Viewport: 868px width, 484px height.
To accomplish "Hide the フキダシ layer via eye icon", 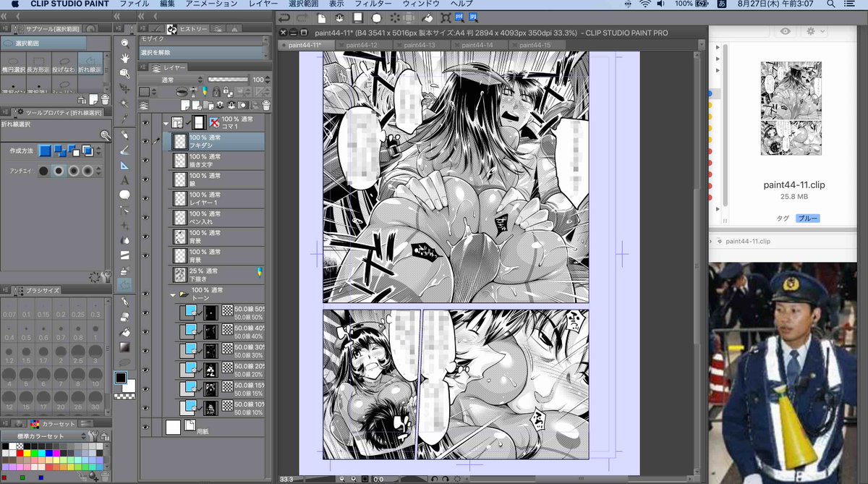I will [145, 142].
